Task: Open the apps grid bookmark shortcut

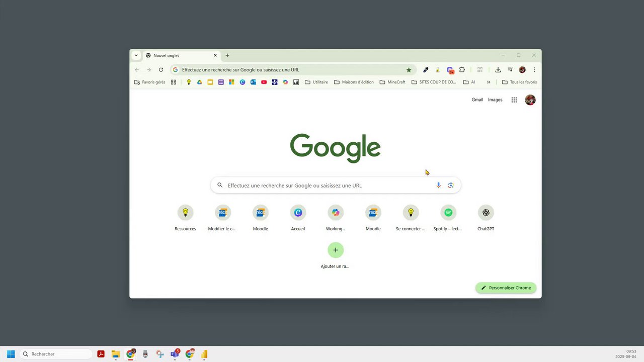Action: pos(174,82)
